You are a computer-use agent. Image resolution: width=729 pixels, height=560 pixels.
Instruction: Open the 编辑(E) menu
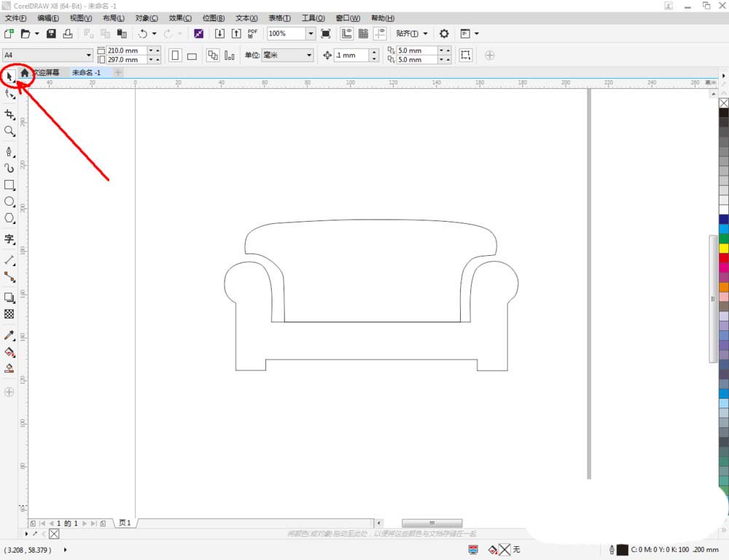(x=48, y=17)
